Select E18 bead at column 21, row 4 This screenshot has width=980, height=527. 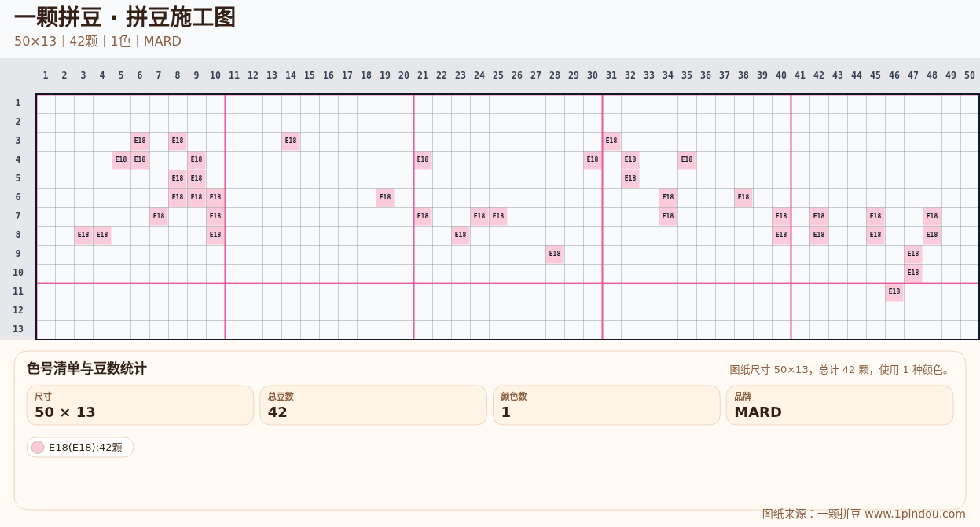click(423, 160)
